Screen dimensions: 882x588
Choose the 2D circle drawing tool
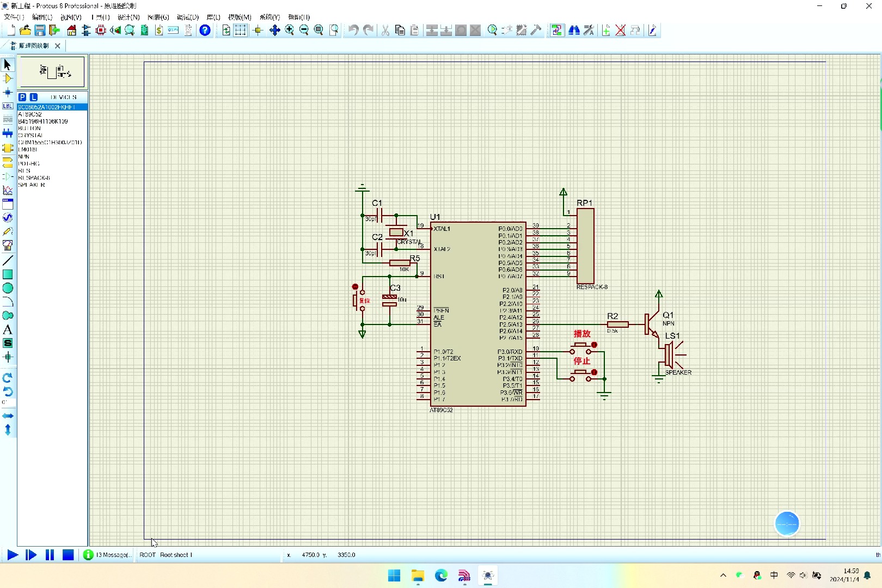[8, 288]
